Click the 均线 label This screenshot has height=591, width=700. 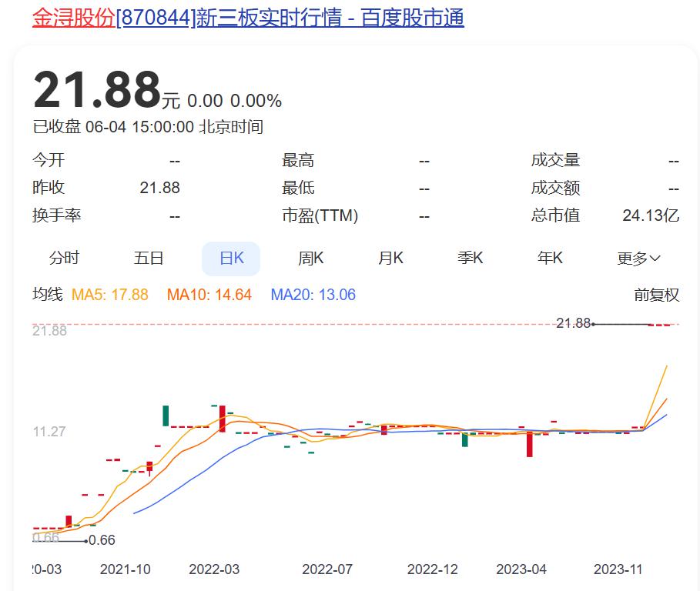coord(47,295)
